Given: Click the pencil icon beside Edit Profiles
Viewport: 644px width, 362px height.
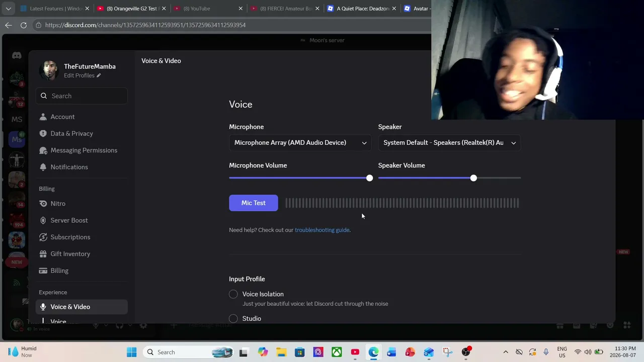Looking at the screenshot, I should tap(99, 75).
